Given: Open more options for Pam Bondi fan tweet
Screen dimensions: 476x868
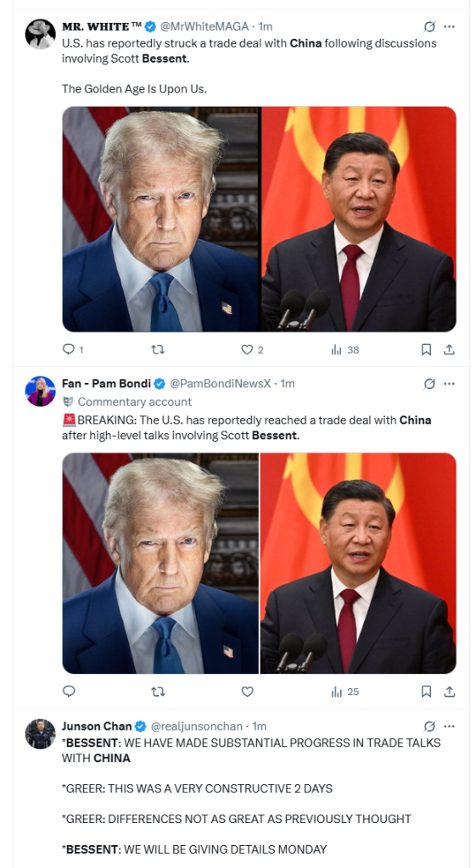Looking at the screenshot, I should [x=450, y=384].
